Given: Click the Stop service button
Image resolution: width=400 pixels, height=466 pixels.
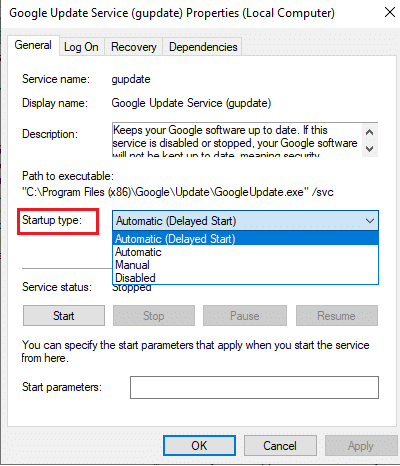Looking at the screenshot, I should click(154, 316).
